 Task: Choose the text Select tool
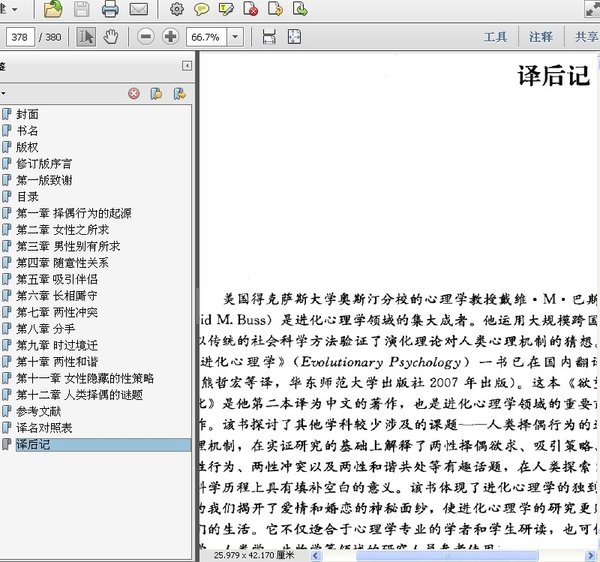point(86,37)
